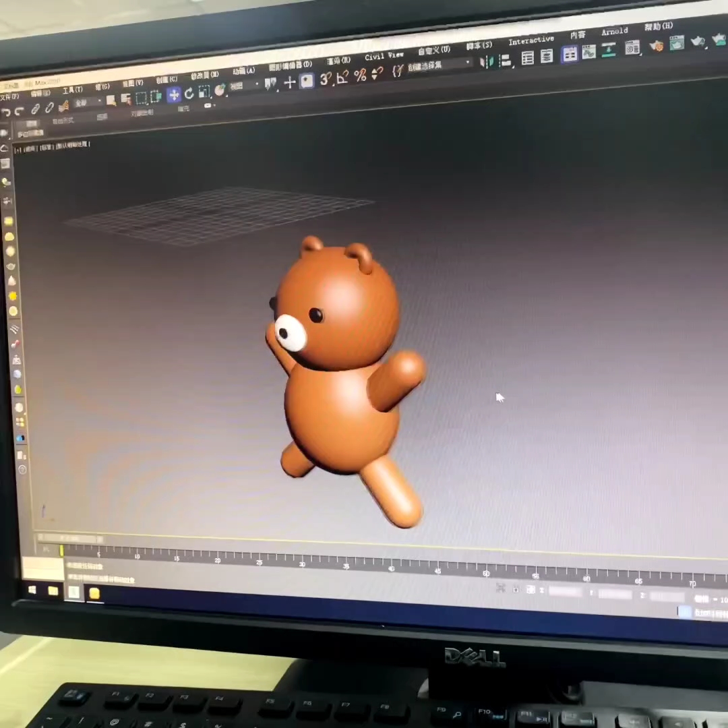Click the Edit Named Selection Sets icon
This screenshot has height=728, width=728.
398,71
